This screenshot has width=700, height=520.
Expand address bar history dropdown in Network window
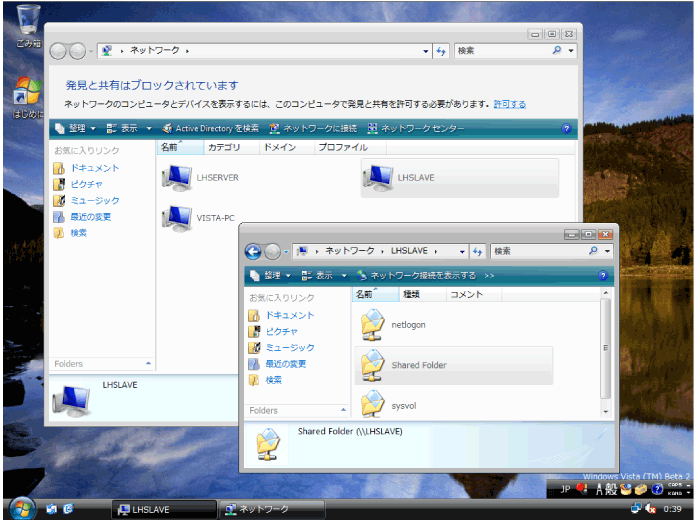425,51
